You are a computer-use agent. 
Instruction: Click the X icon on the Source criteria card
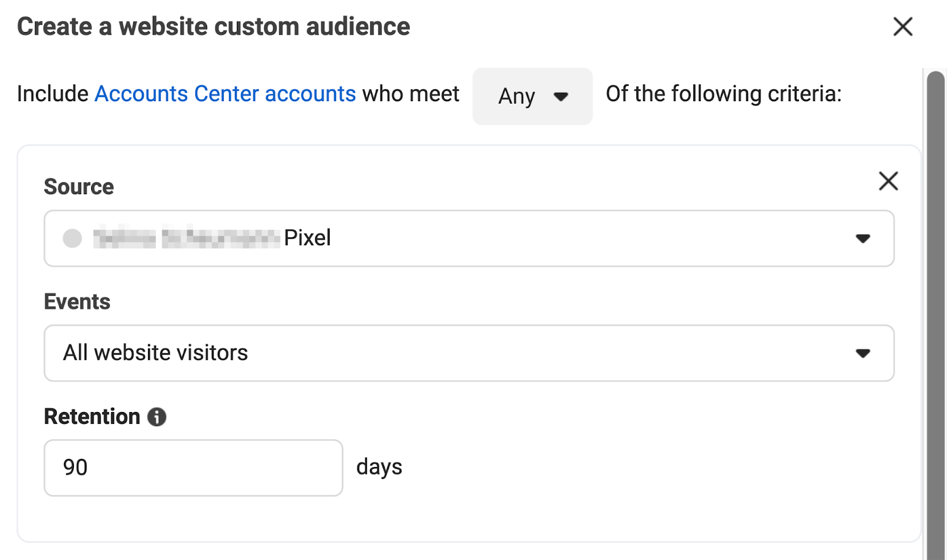[888, 182]
